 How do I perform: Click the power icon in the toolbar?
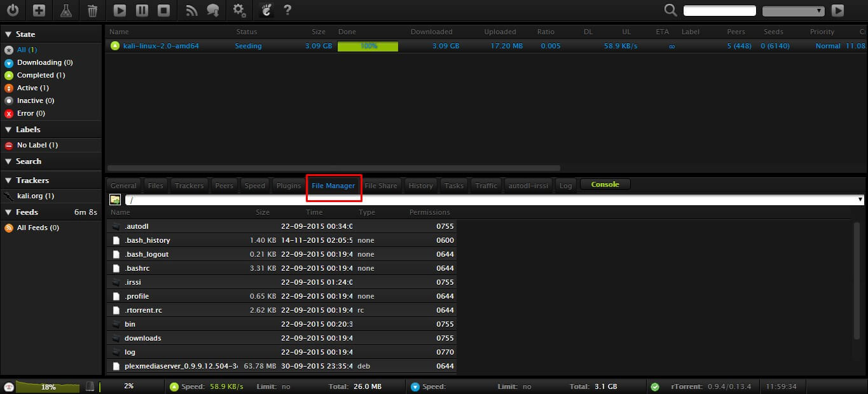[x=12, y=10]
